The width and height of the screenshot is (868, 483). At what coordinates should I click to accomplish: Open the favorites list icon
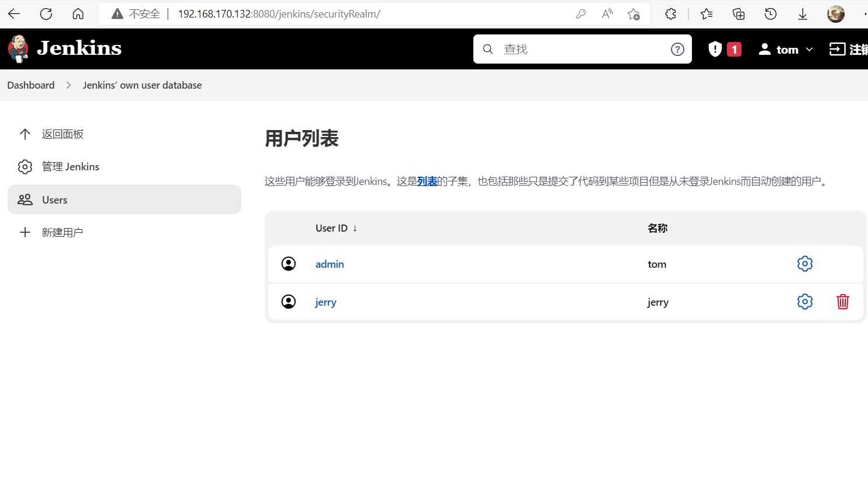pyautogui.click(x=707, y=14)
